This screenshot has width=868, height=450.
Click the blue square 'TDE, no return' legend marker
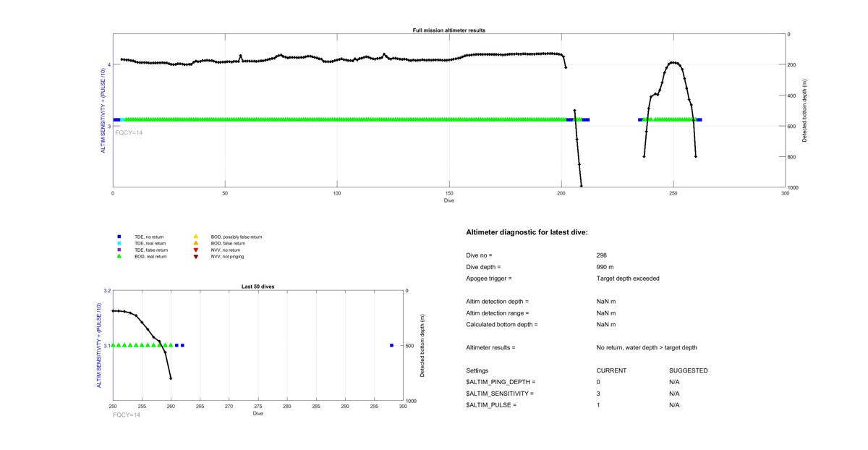pyautogui.click(x=119, y=237)
